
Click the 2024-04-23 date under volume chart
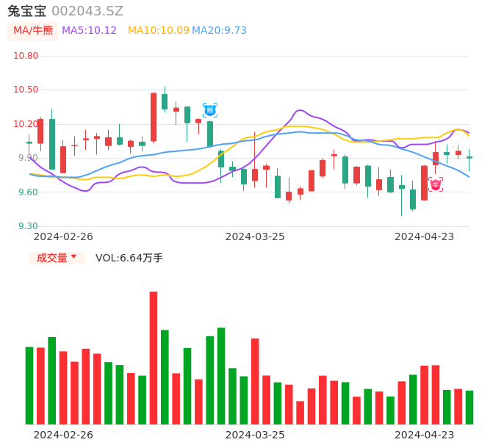425,435
